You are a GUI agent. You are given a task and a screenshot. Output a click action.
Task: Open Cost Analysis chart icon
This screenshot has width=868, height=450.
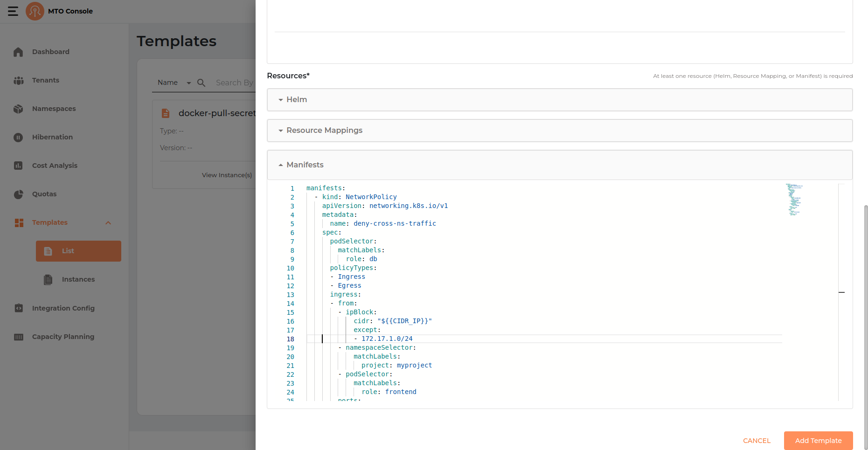(18, 166)
